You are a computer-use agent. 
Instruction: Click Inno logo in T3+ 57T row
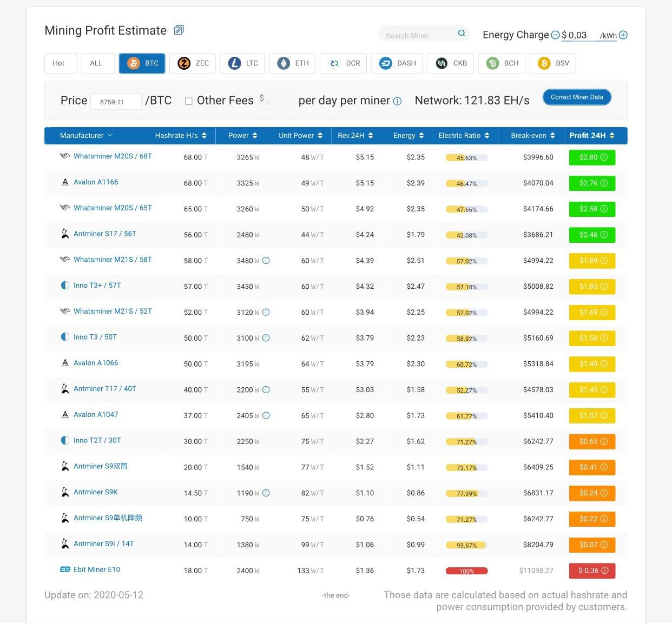(x=65, y=285)
